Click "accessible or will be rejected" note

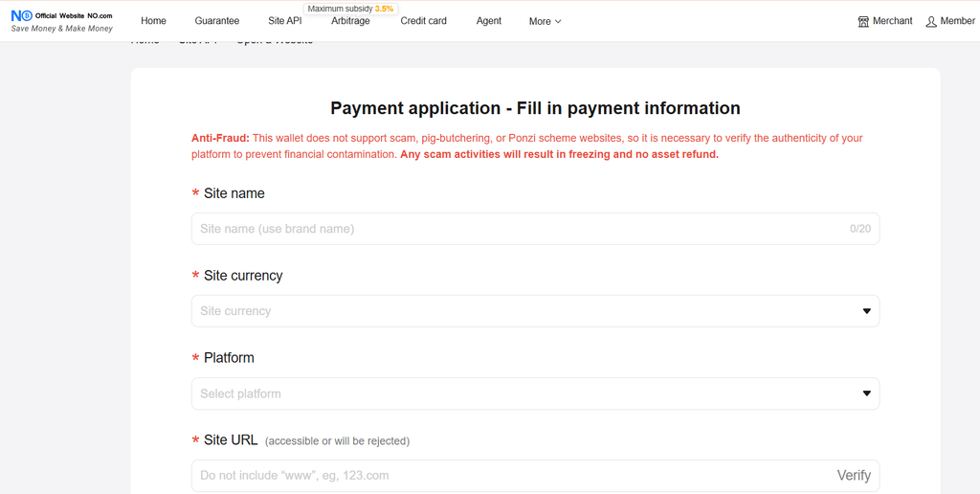[x=337, y=441]
